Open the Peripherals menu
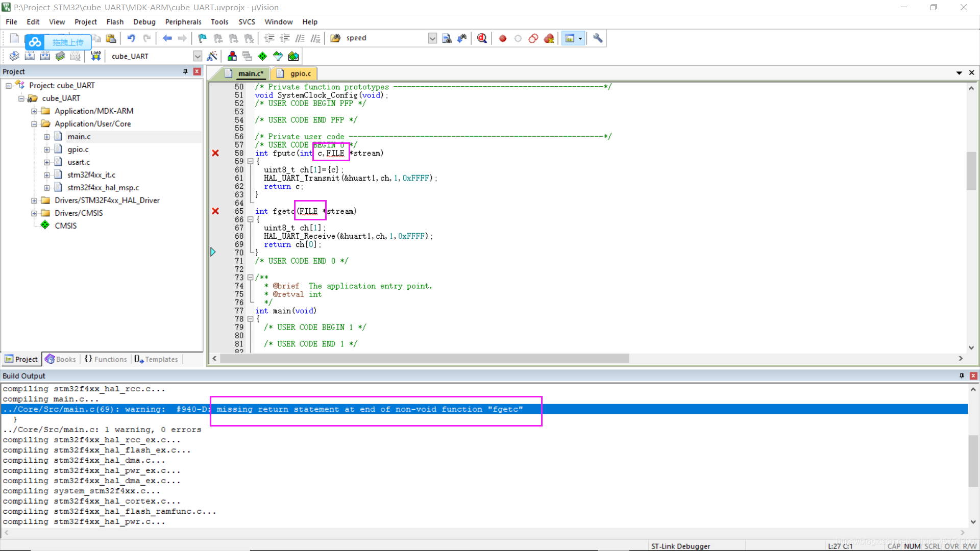 183,21
